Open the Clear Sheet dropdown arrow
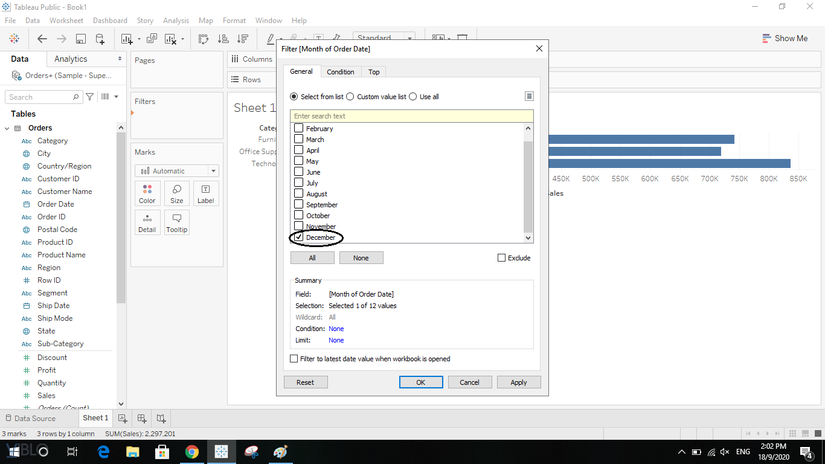Image resolution: width=825 pixels, height=464 pixels. 183,39
